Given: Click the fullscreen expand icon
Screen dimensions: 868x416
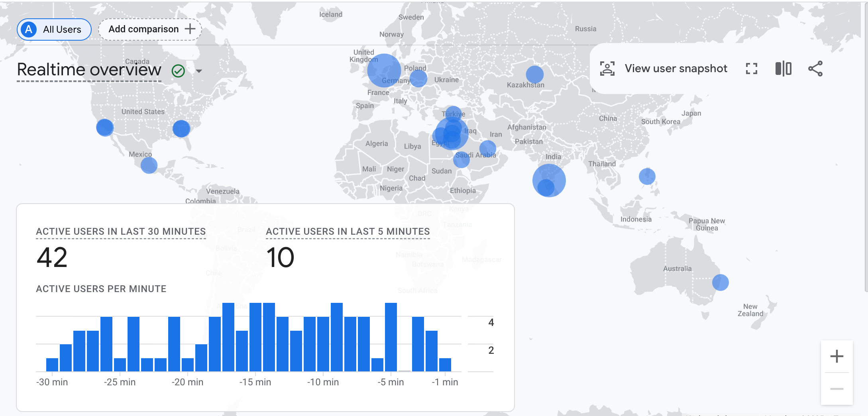Looking at the screenshot, I should coord(751,69).
